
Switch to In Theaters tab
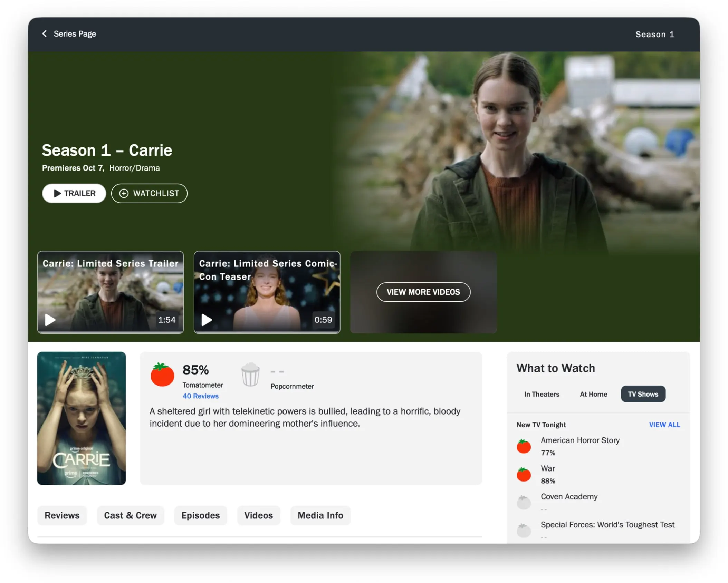click(542, 394)
